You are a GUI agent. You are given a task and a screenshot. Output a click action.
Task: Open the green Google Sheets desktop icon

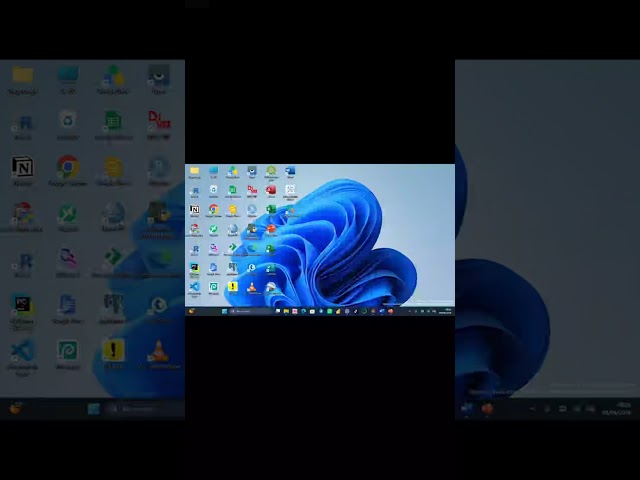(233, 190)
